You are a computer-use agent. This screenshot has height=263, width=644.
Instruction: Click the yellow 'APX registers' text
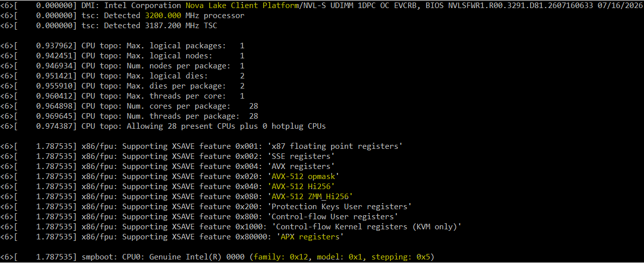coord(309,237)
